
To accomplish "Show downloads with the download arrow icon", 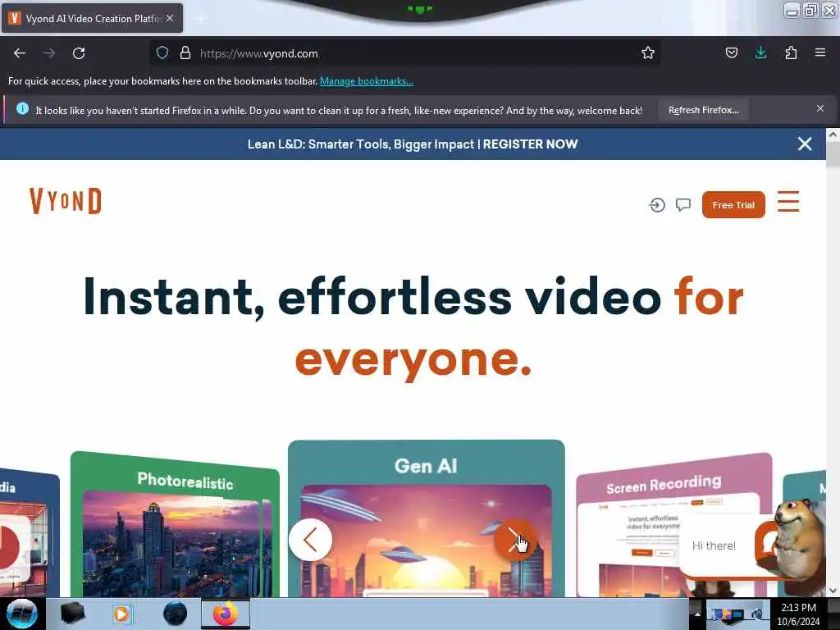I will click(760, 52).
